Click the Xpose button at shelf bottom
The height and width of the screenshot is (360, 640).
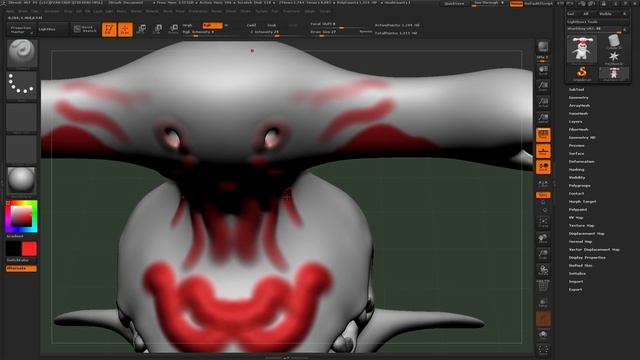tap(543, 350)
